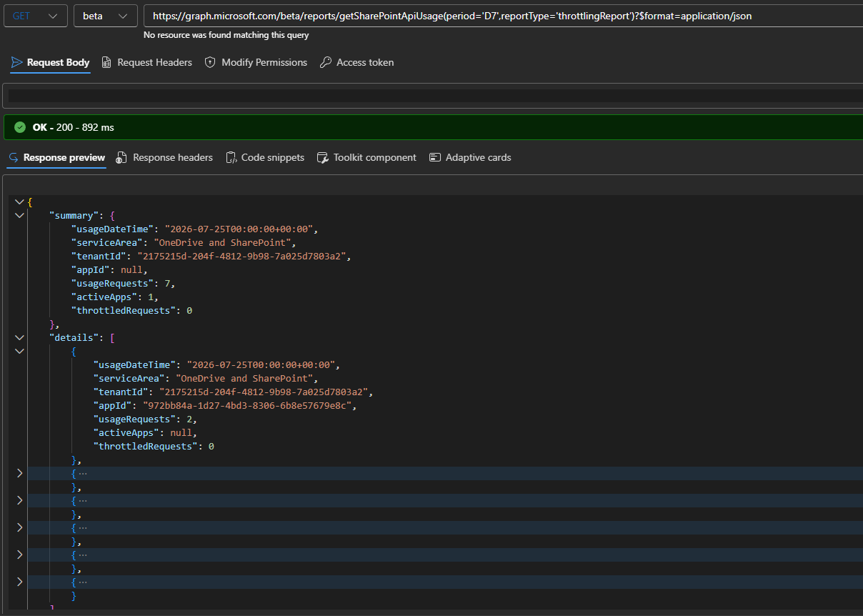
Task: Open Access token tab
Action: (356, 63)
